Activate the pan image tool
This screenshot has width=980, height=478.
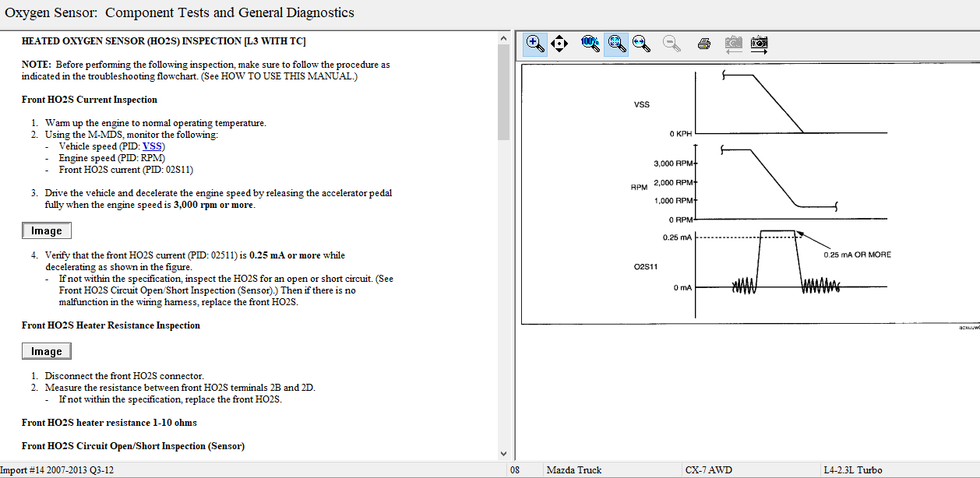pyautogui.click(x=559, y=44)
